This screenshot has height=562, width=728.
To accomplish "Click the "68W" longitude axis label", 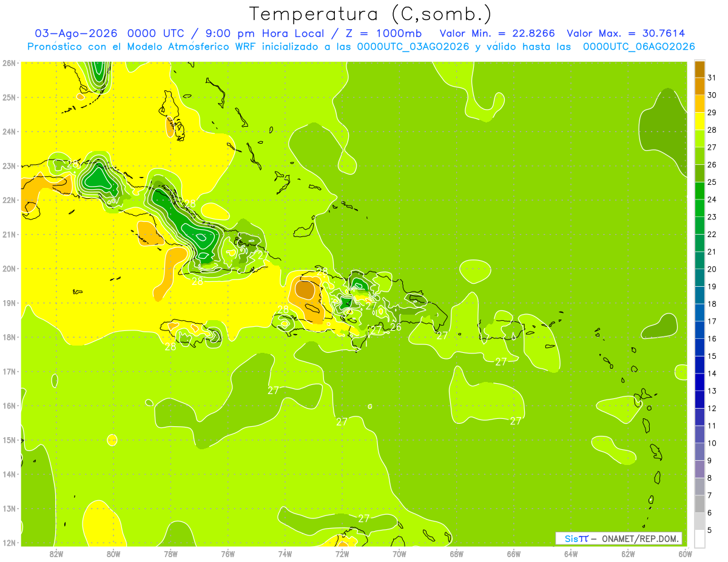I will coord(456,554).
